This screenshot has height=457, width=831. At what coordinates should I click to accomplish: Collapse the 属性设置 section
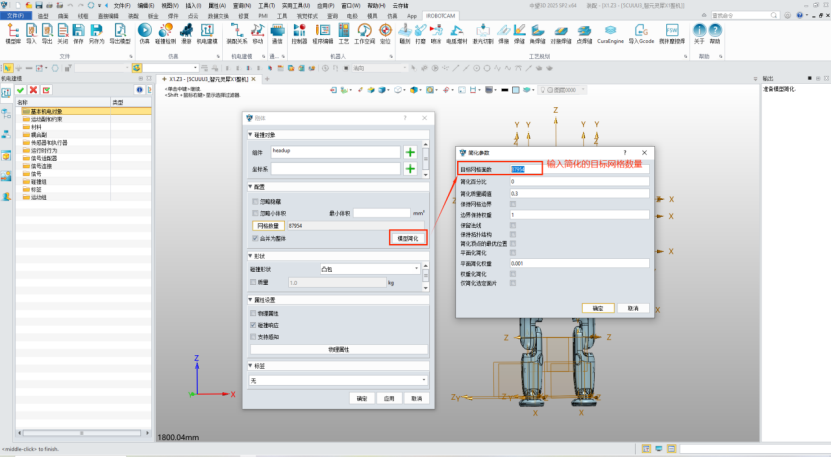[x=250, y=300]
